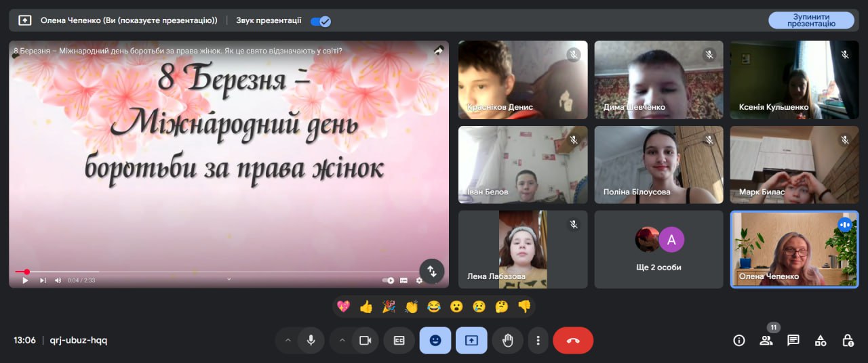
Task: Show the 2 other participants tile
Action: click(658, 249)
